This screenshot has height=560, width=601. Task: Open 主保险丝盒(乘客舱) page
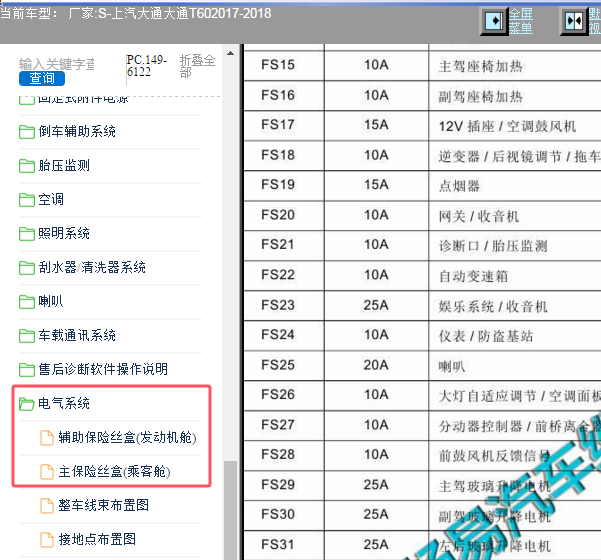point(114,471)
